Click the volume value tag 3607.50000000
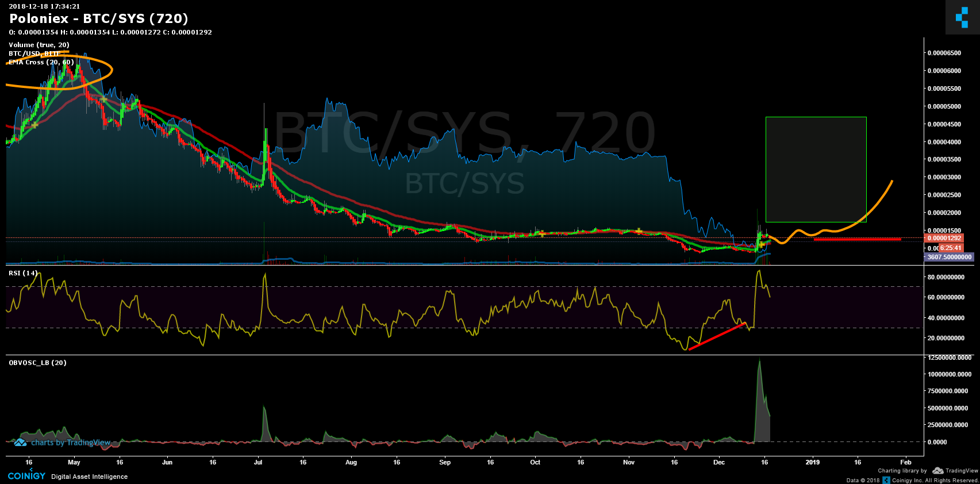Screen dimensions: 980x484 coord(949,257)
